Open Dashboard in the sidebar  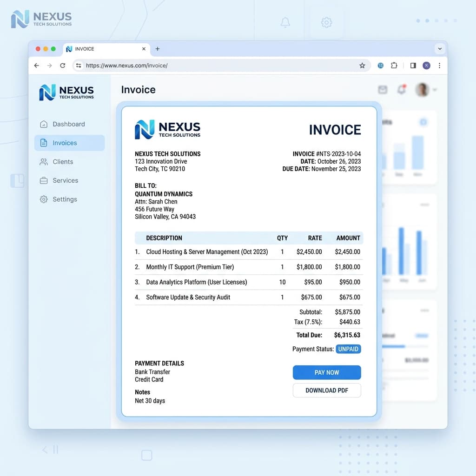coord(70,124)
